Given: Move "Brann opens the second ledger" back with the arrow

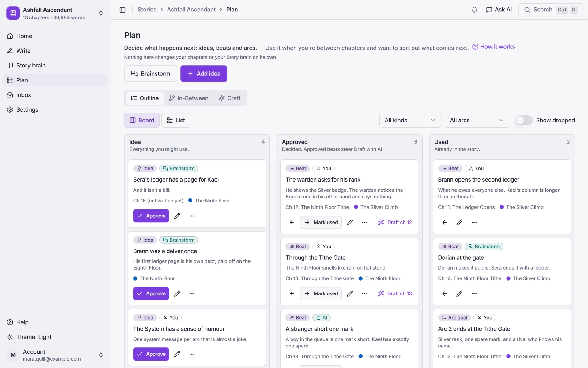Looking at the screenshot, I should pos(445,222).
